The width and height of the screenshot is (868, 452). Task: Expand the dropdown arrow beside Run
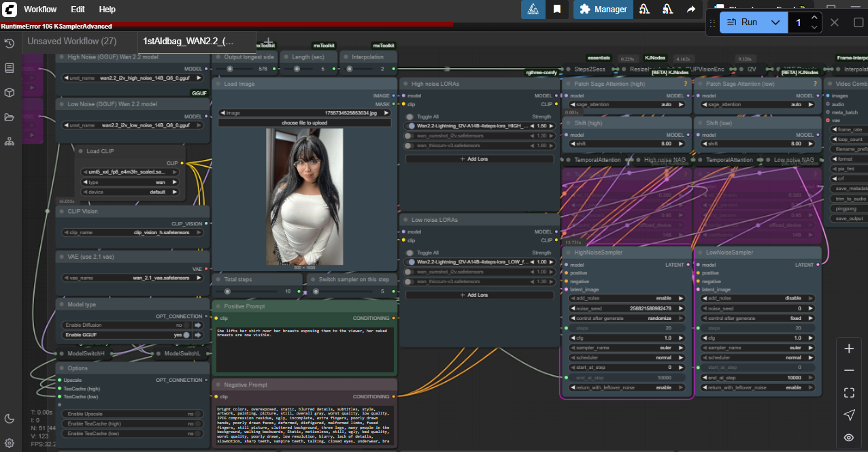click(775, 22)
